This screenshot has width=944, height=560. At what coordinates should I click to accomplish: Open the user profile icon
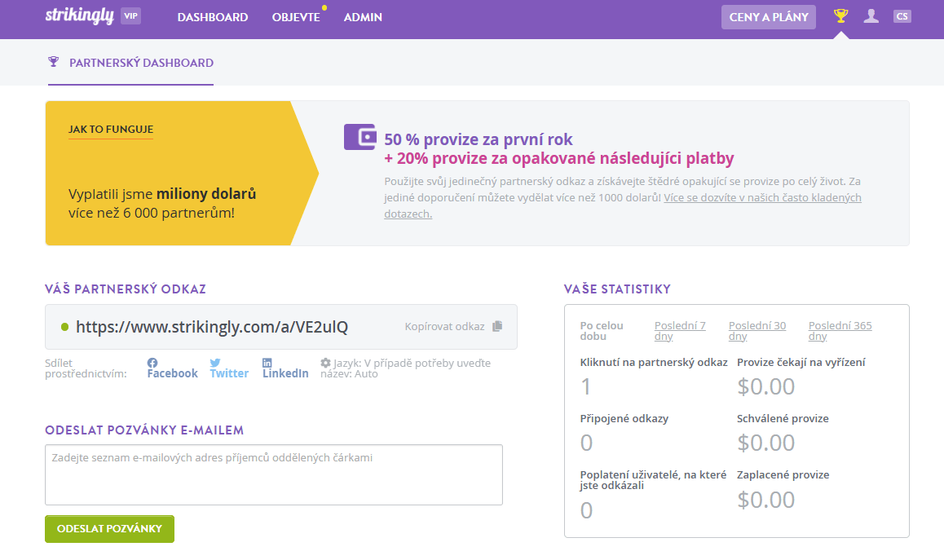pos(871,16)
